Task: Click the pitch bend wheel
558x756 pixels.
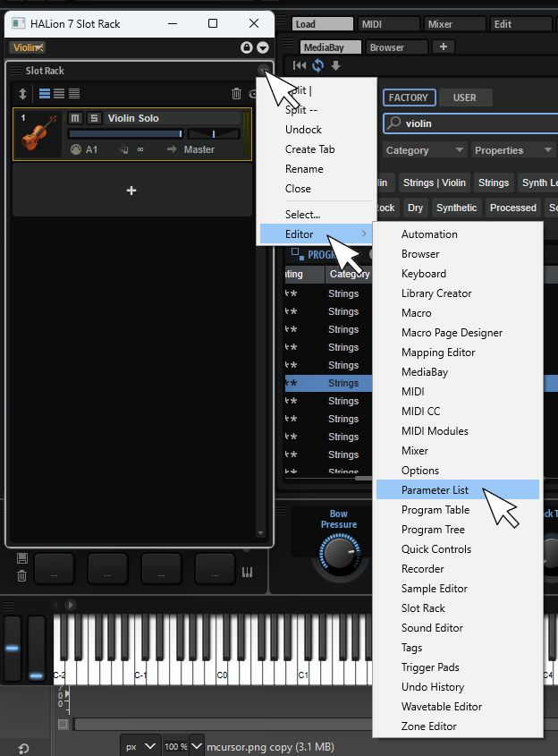Action: point(13,648)
